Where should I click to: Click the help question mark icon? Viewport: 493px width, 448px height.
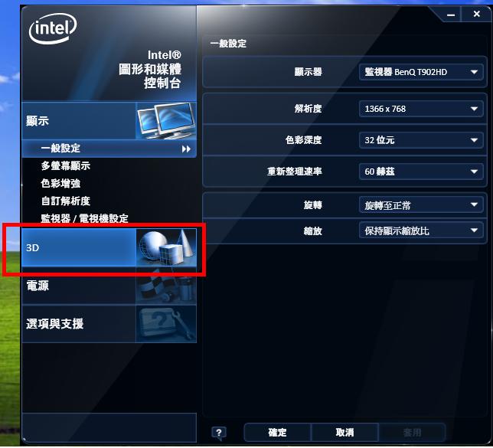click(x=219, y=433)
